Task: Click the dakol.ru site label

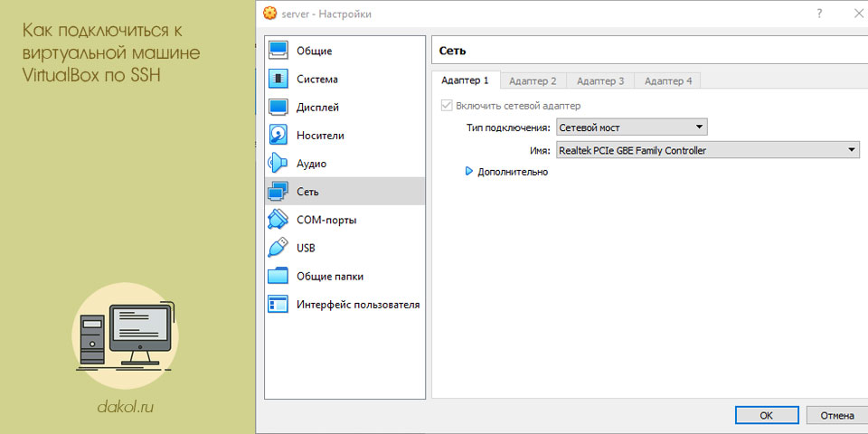Action: [x=125, y=408]
